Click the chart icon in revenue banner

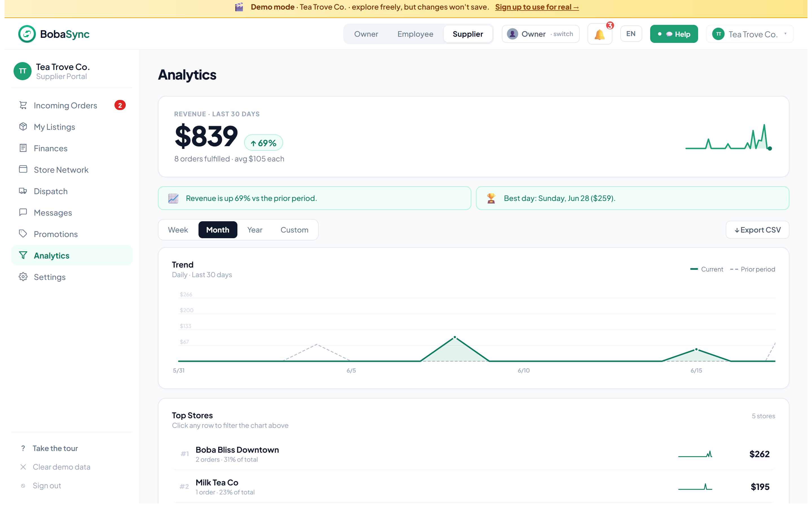coord(173,198)
